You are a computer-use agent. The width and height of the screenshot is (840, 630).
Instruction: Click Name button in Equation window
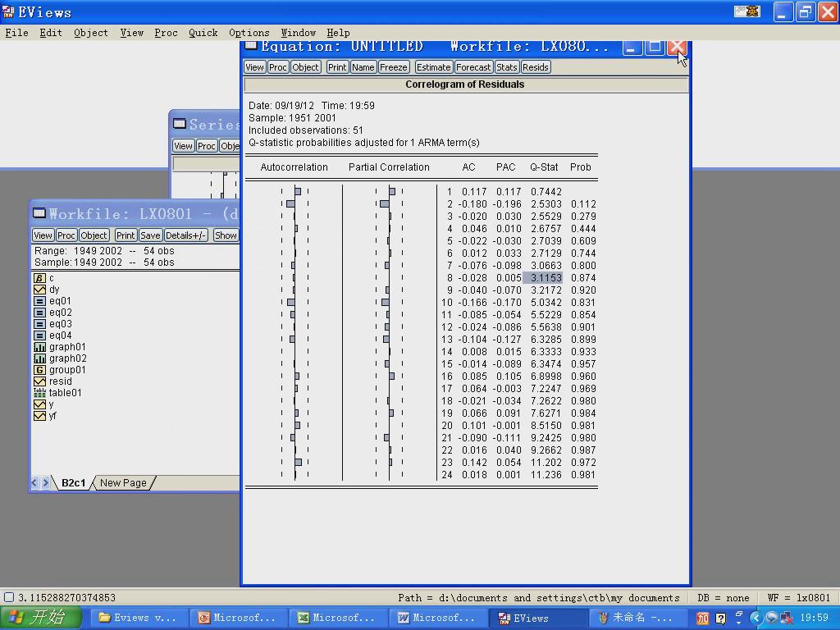pos(363,67)
